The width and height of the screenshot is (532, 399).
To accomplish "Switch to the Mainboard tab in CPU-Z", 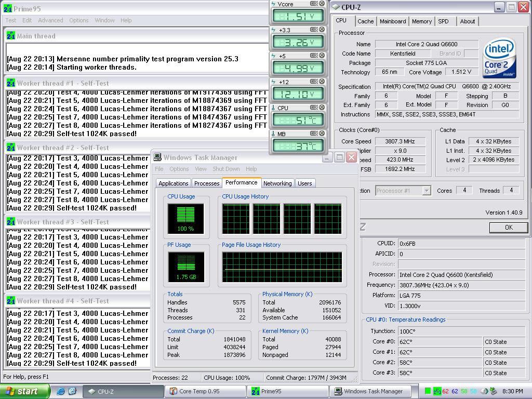I will coord(393,21).
